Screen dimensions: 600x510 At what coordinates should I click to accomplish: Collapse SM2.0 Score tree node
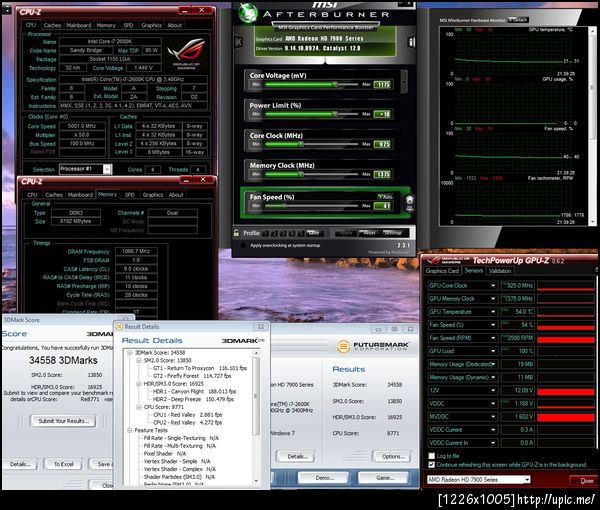(x=139, y=360)
